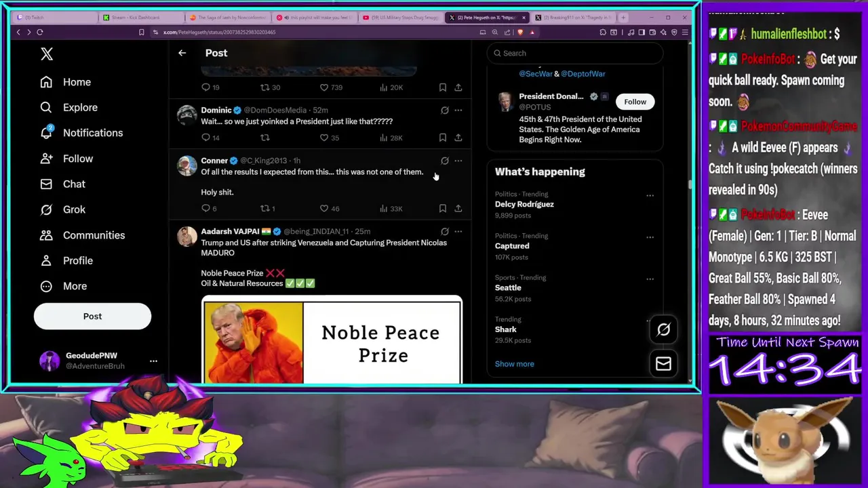The width and height of the screenshot is (868, 488).
Task: Ask Grok about Conner's post
Action: click(x=445, y=161)
